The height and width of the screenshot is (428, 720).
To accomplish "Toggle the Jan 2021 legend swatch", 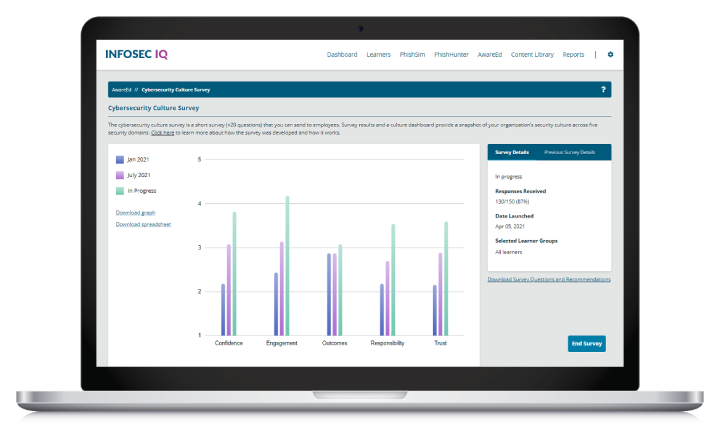I will [120, 159].
